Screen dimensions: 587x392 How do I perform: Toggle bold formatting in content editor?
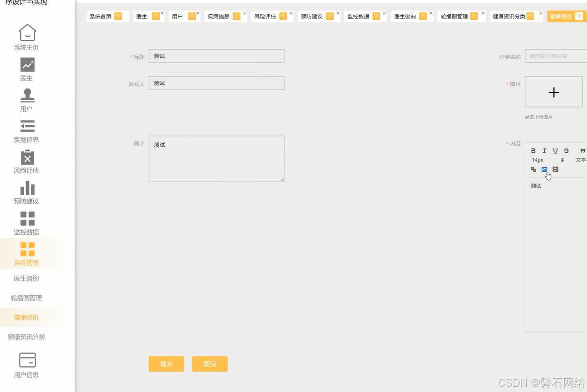533,150
